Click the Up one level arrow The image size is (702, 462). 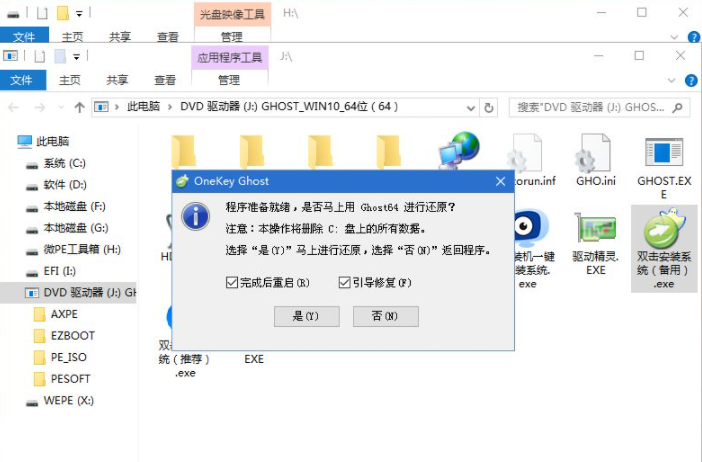pyautogui.click(x=79, y=106)
